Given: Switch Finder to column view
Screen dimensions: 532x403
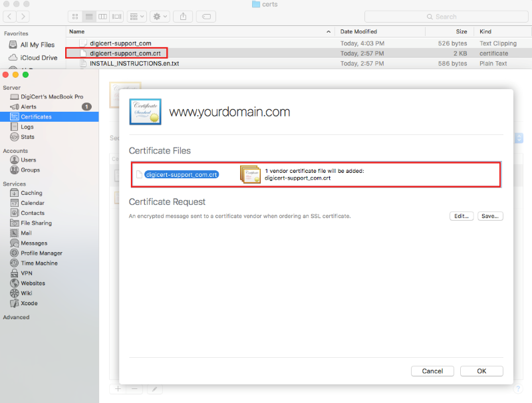Looking at the screenshot, I should (x=103, y=16).
